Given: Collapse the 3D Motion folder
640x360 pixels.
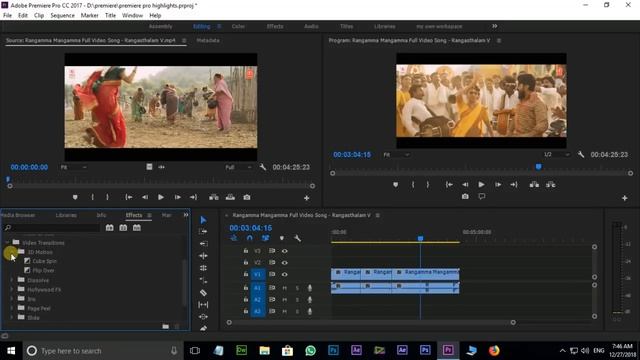Looking at the screenshot, I should pyautogui.click(x=12, y=252).
